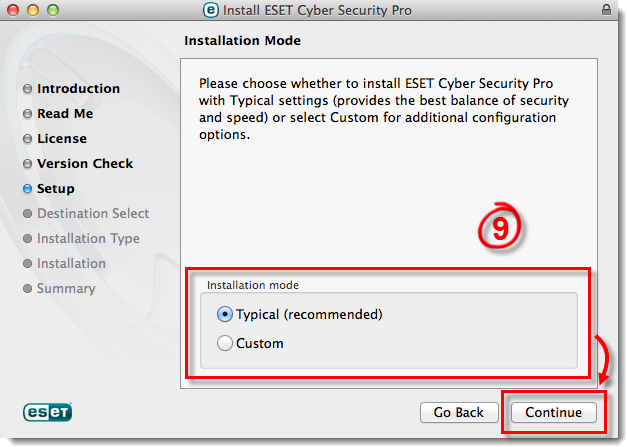The height and width of the screenshot is (447, 627).
Task: Select the Destination Select step label
Action: point(93,214)
